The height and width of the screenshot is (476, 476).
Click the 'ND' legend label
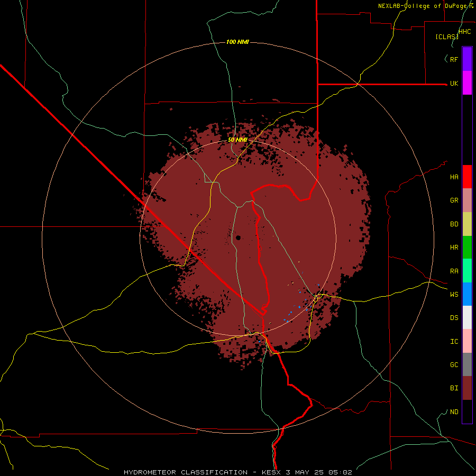click(x=454, y=412)
